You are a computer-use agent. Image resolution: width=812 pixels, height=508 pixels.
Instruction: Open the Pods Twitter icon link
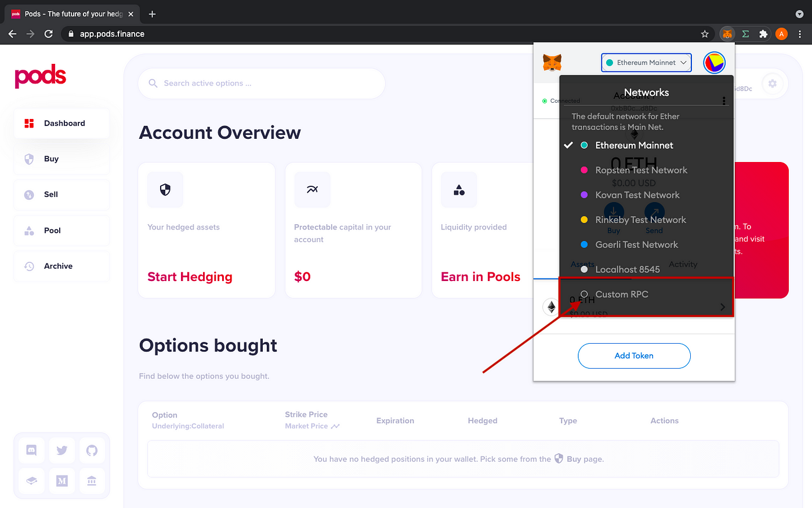62,450
